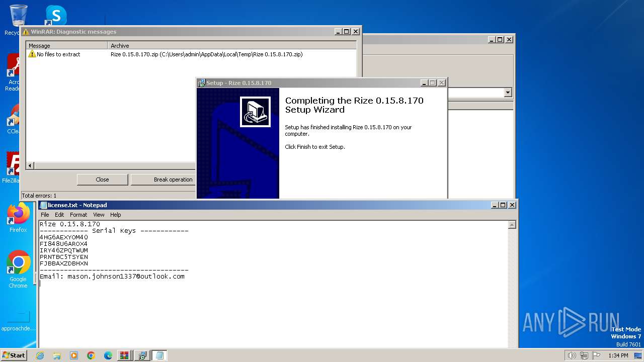Switch to WinRAR taskbar button

124,355
